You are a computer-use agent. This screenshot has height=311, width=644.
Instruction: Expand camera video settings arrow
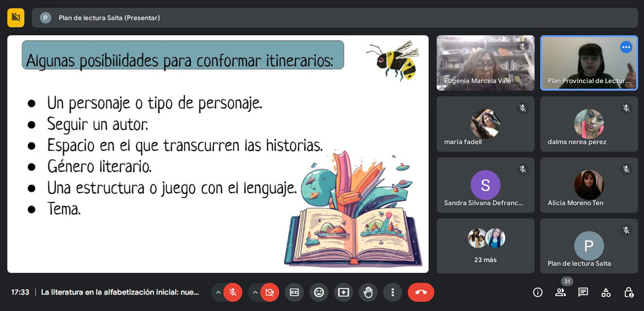coord(255,292)
